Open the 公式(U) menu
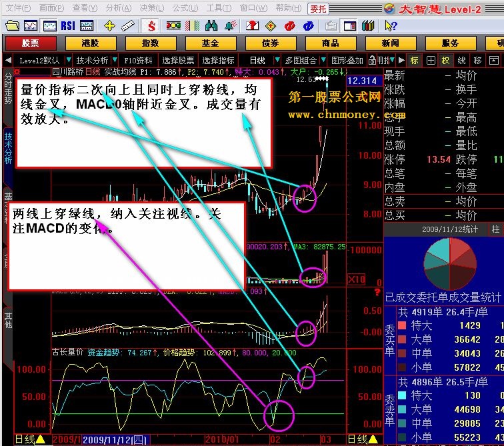Image resolution: width=504 pixels, height=446 pixels. [185, 8]
